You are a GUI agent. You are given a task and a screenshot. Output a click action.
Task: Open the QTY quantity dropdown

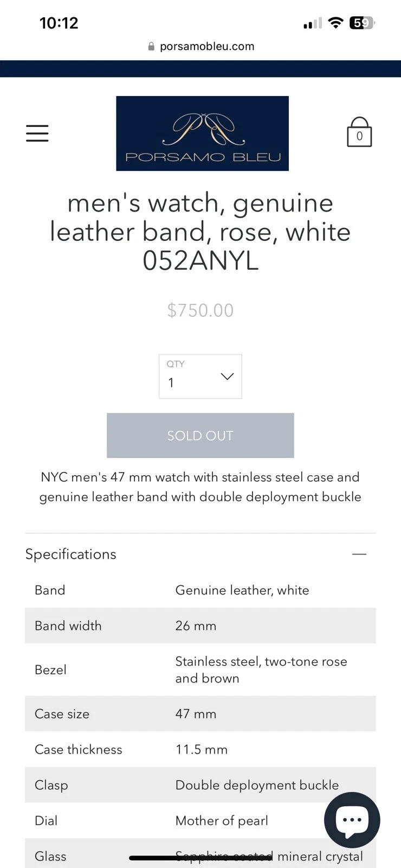[x=200, y=376]
